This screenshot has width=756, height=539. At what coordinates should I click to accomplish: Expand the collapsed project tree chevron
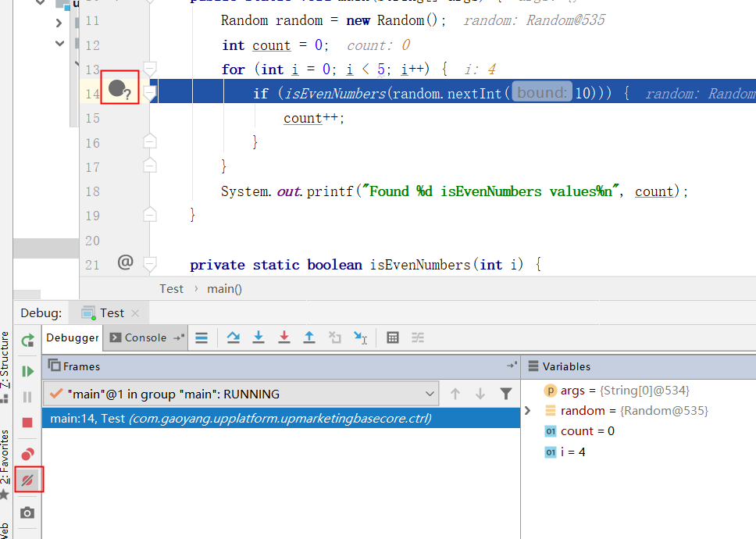tap(59, 23)
